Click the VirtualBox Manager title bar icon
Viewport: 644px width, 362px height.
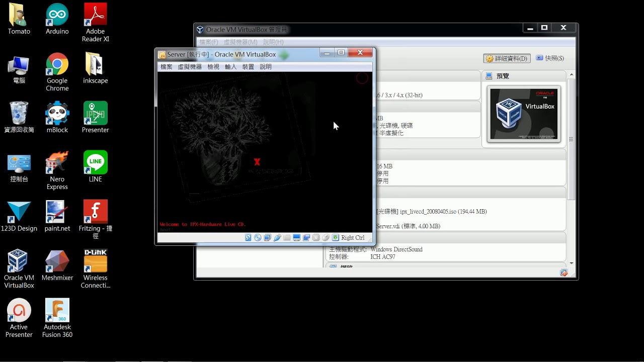[200, 30]
